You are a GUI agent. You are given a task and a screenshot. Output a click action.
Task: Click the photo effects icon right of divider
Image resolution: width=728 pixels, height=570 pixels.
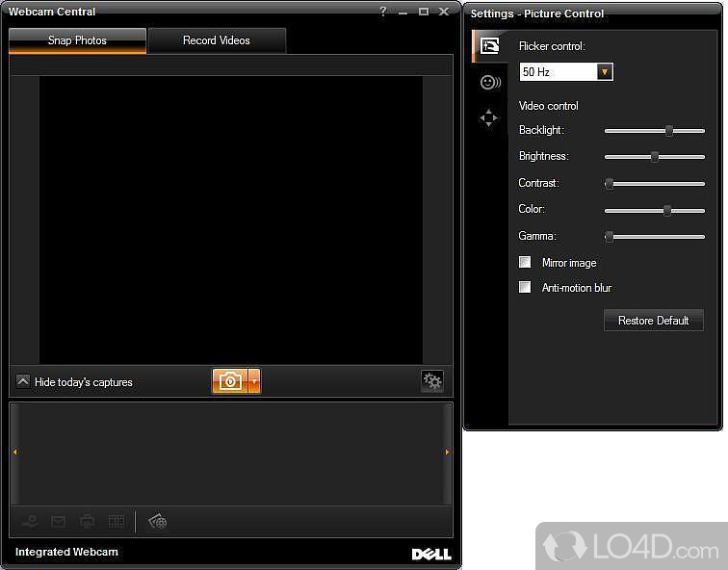coord(158,521)
